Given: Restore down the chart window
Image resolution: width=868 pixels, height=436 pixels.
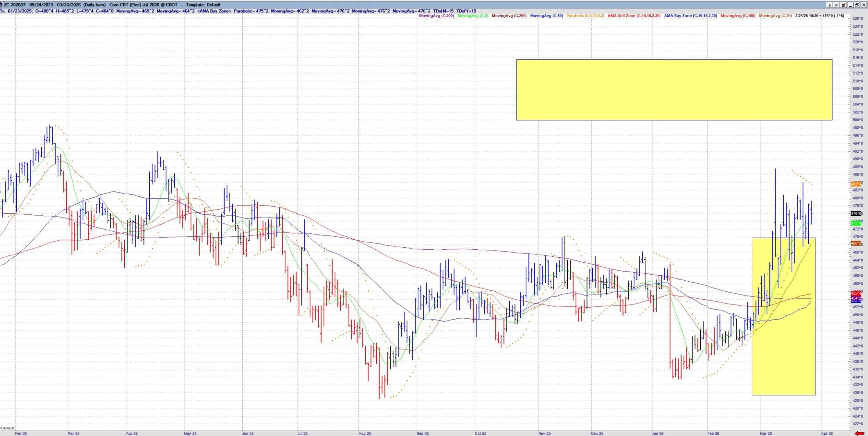Looking at the screenshot, I should pyautogui.click(x=857, y=5).
